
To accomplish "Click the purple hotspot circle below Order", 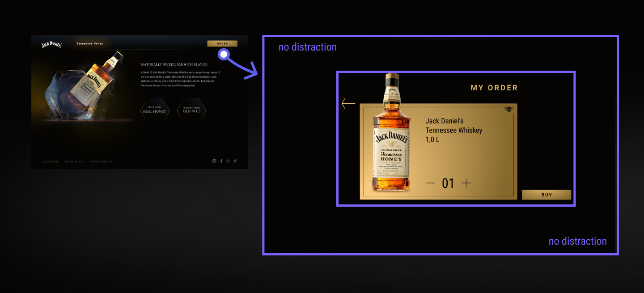I will [x=224, y=55].
